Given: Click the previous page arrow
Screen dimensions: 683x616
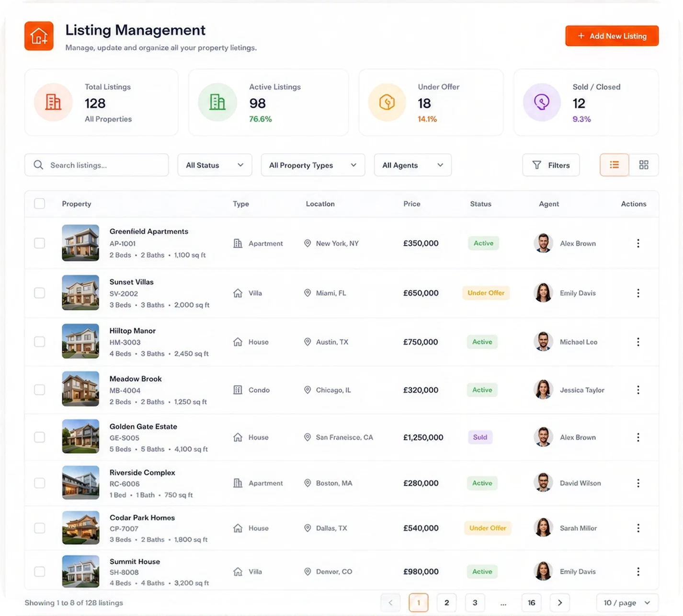Looking at the screenshot, I should 390,603.
